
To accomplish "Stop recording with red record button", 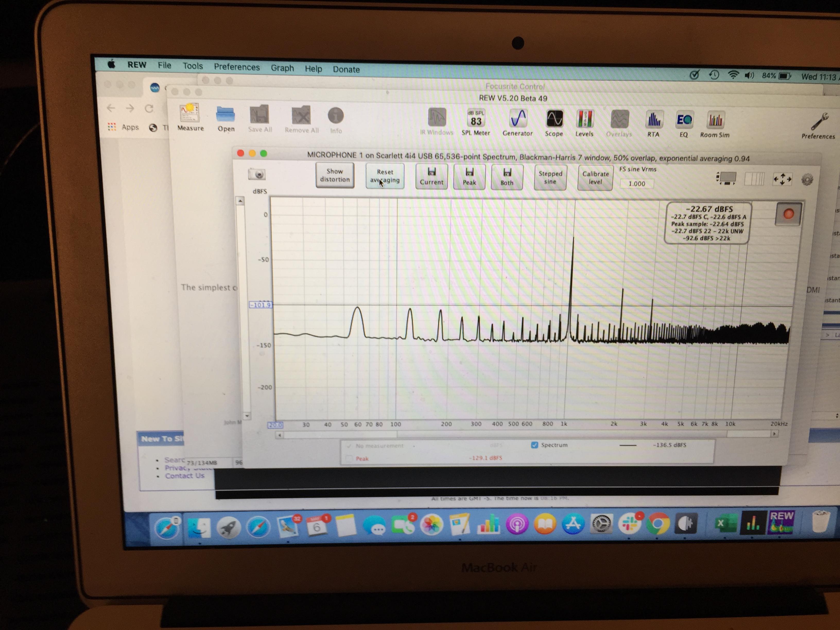I will coord(788,214).
